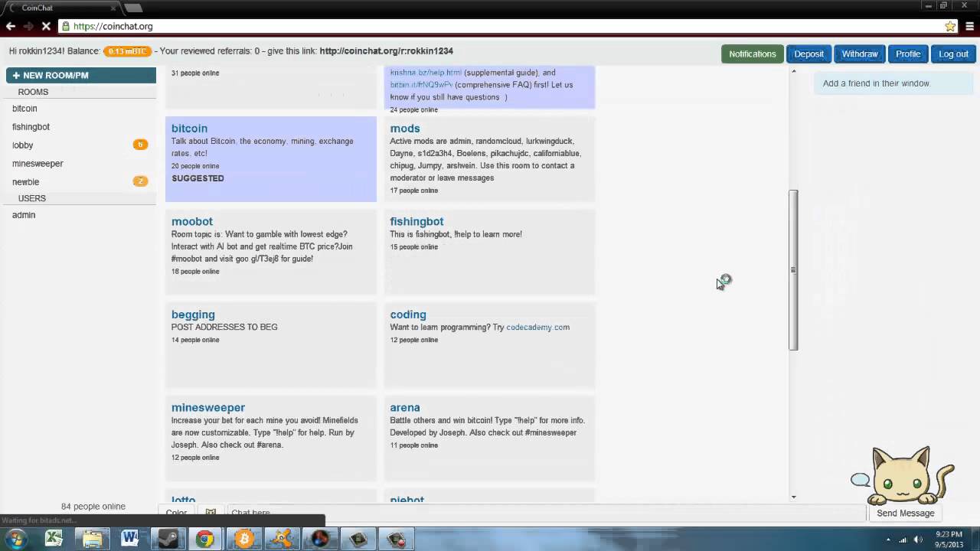Bookmark page with the star icon
Screen dimensions: 980x551
[950, 26]
